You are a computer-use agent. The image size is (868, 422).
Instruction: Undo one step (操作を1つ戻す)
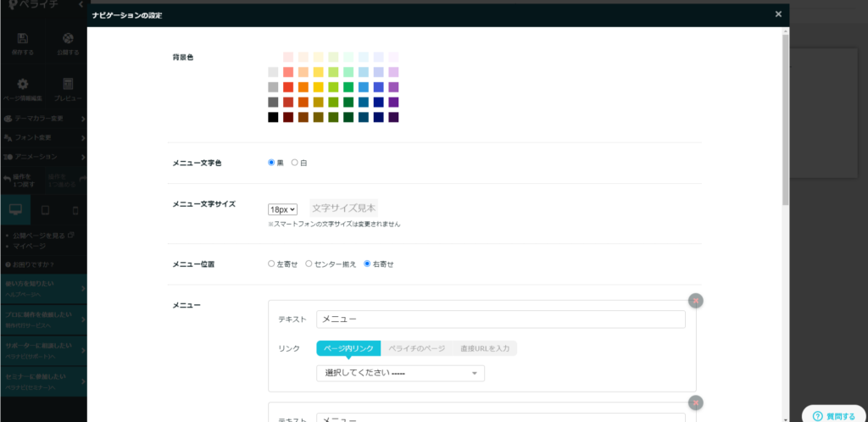pos(21,180)
